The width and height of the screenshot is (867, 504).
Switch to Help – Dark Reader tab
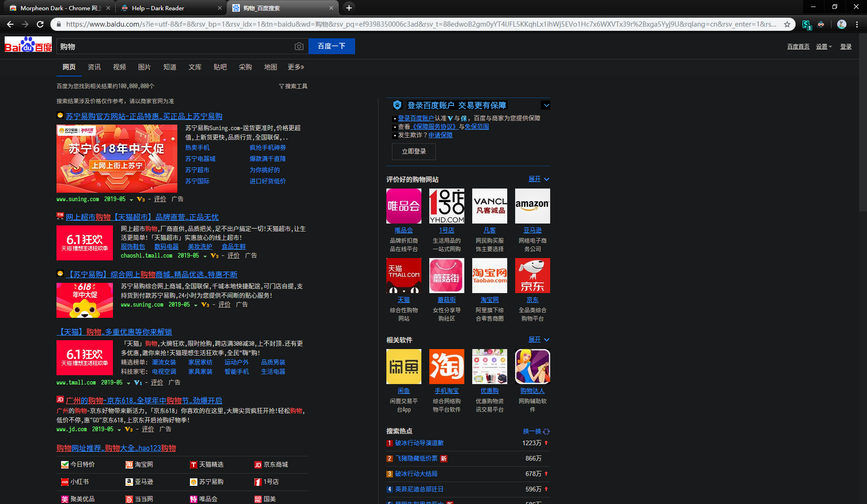tap(170, 8)
